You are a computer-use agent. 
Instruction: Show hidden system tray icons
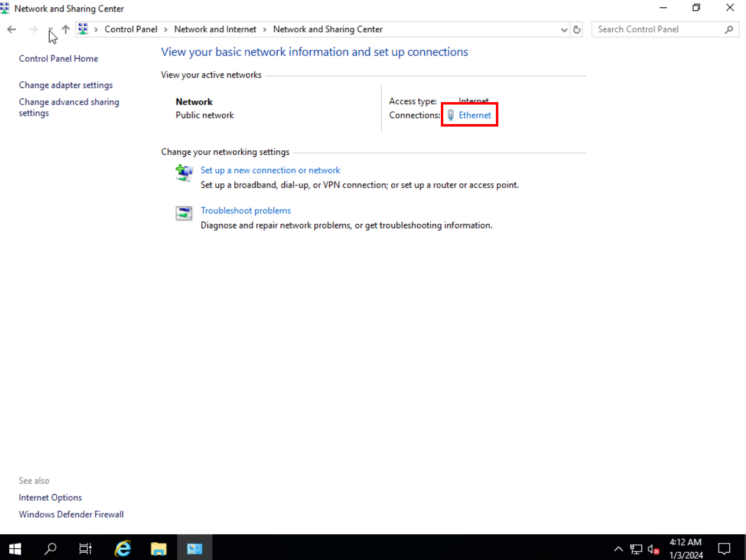click(618, 549)
